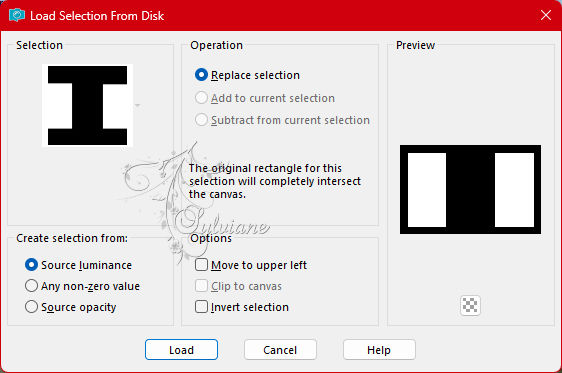Screen dimensions: 562x373
Task: Click the PaintShop Pro icon in title bar
Action: 17,15
